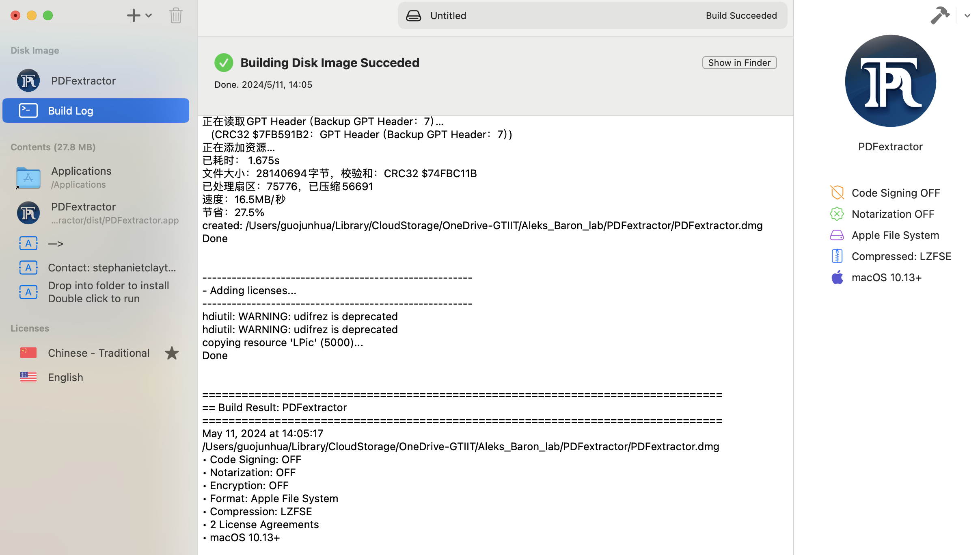Select the English license
Image resolution: width=980 pixels, height=555 pixels.
coord(96,377)
